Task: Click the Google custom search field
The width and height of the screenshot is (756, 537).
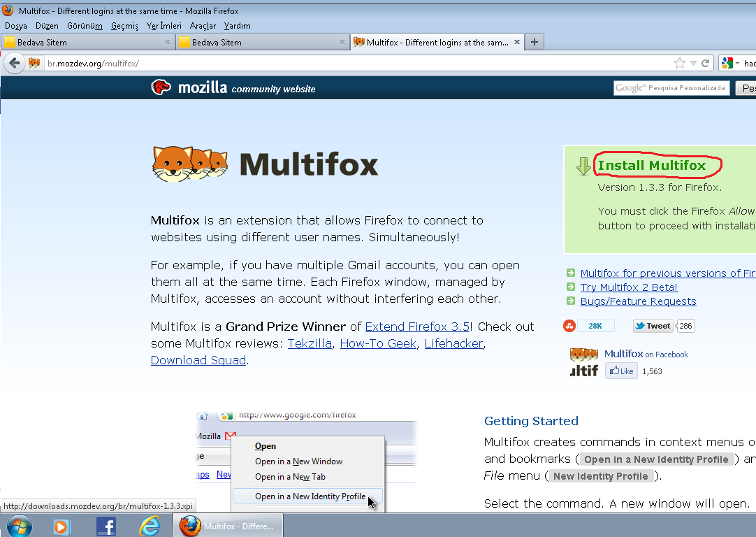Action: pos(671,88)
